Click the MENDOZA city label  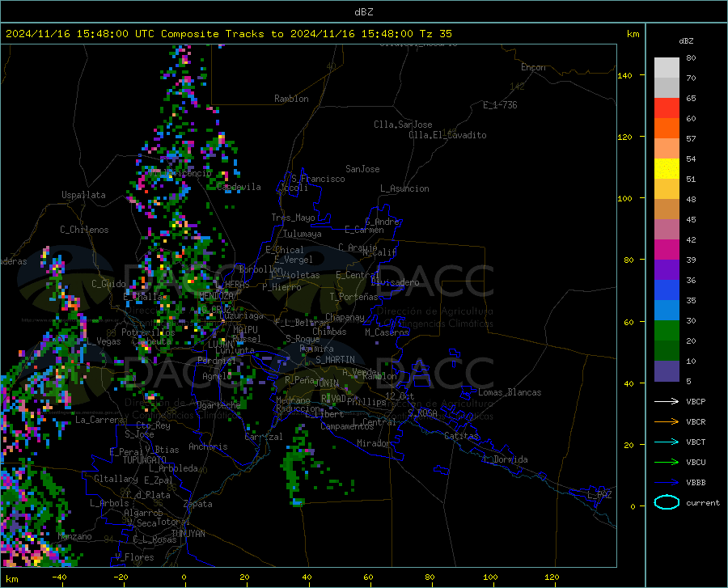[216, 296]
